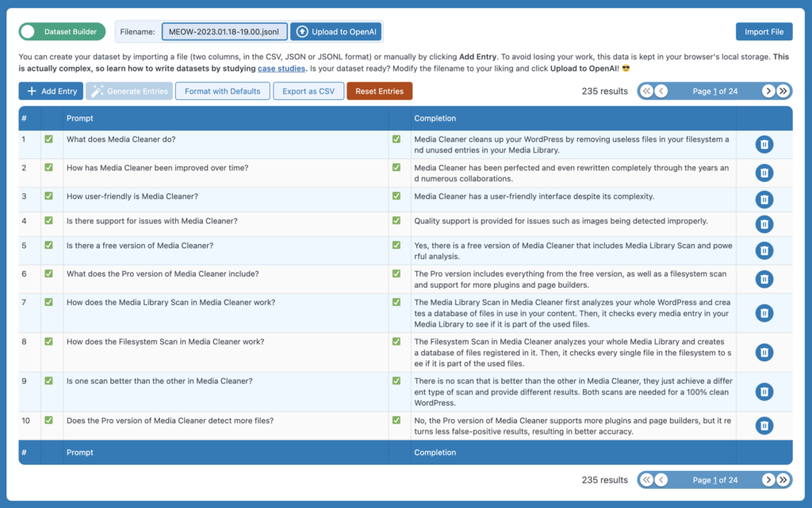Viewport: 812px width, 508px height.
Task: Trash the Filesystem Scan entry row 8
Action: [764, 353]
